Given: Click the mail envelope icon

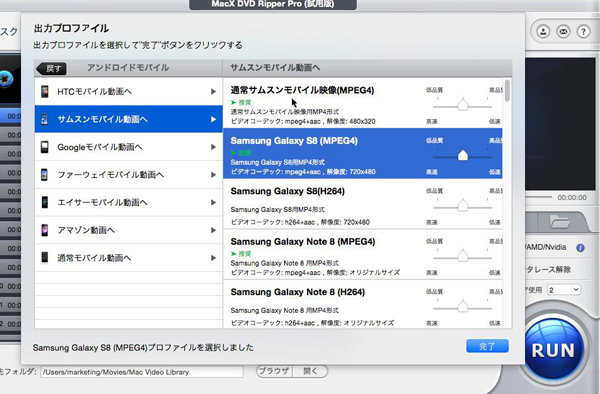Looking at the screenshot, I should pos(563,31).
